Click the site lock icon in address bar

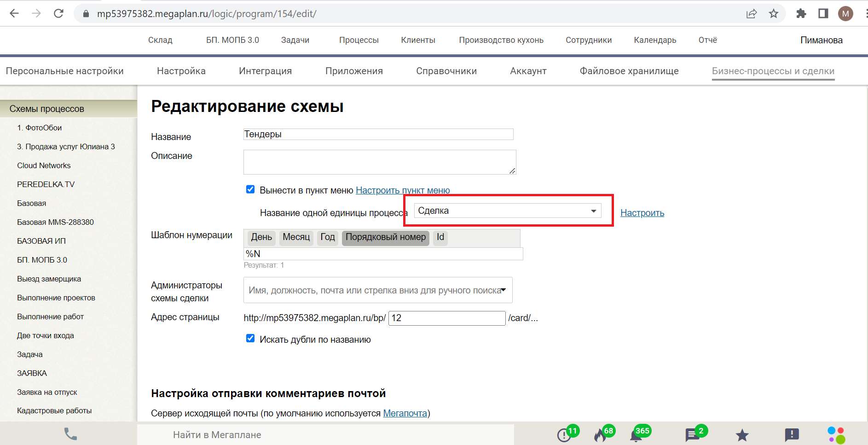[x=86, y=14]
